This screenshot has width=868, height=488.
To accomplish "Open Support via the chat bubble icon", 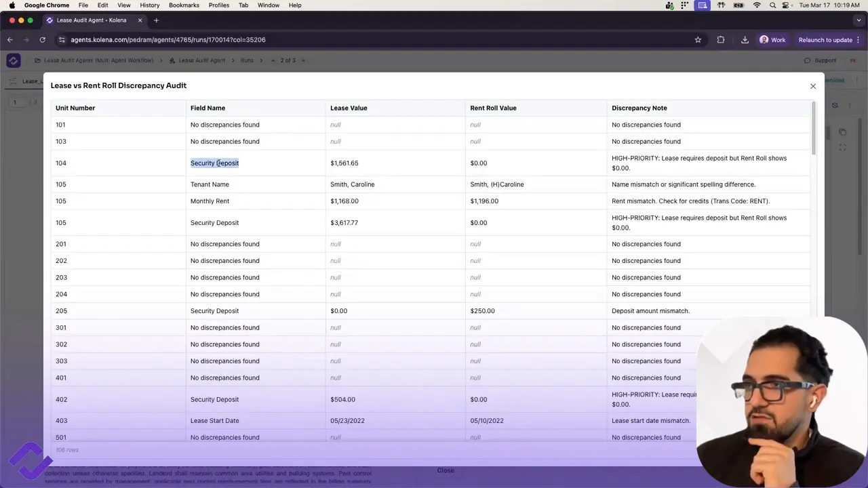I will (807, 60).
